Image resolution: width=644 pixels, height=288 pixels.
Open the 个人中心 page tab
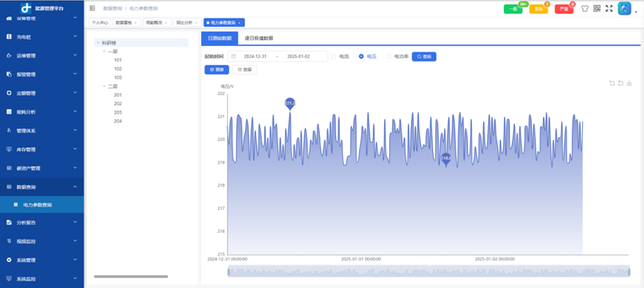click(x=100, y=23)
